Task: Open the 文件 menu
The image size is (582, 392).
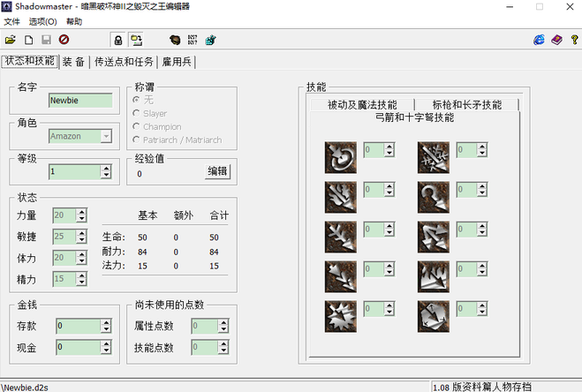Action: pos(11,21)
